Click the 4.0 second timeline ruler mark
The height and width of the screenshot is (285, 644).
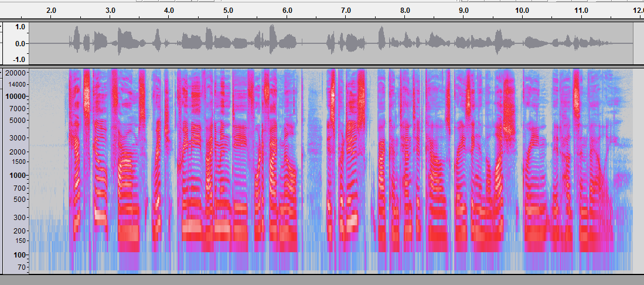tap(169, 11)
